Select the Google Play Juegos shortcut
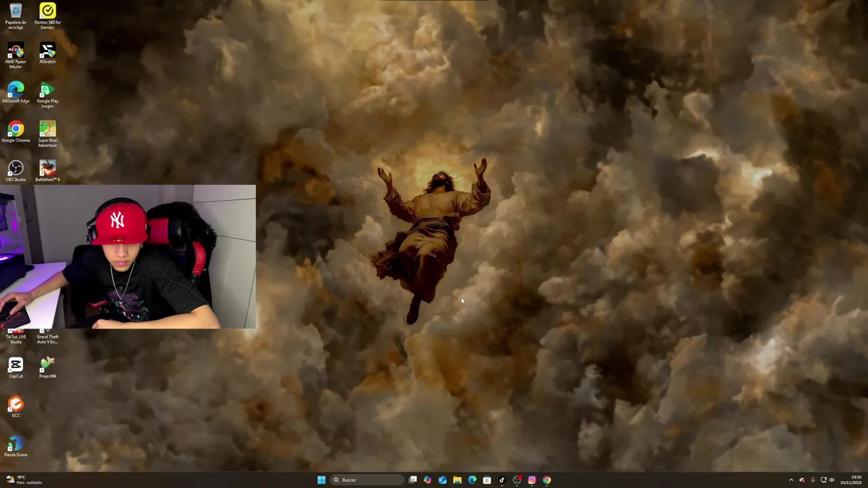This screenshot has width=868, height=488. (x=47, y=95)
